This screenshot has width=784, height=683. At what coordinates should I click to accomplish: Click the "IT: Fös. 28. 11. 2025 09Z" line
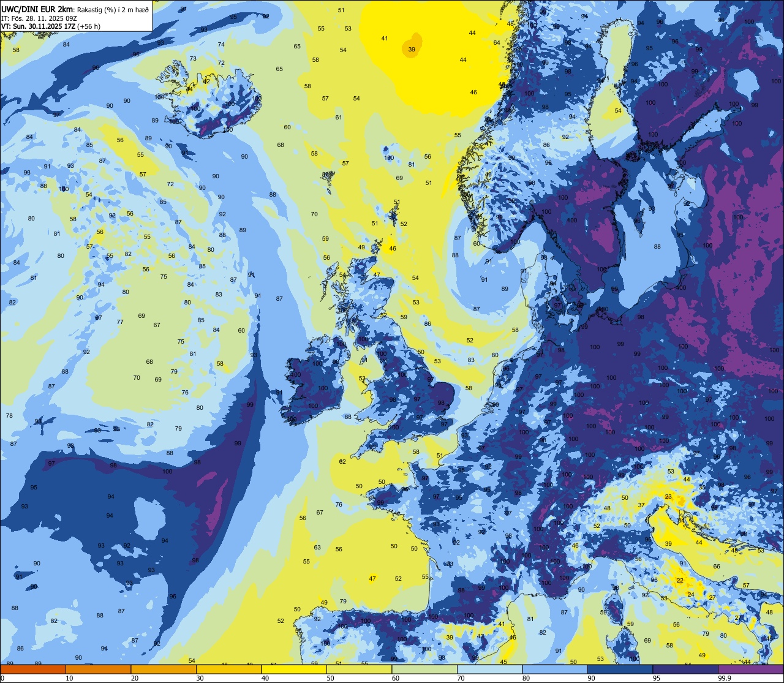coord(39,18)
